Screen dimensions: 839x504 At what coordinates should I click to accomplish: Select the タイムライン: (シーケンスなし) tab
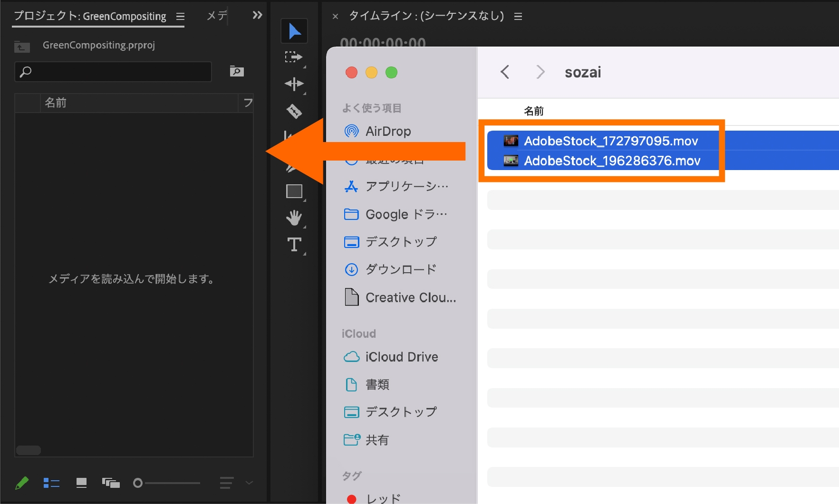pos(426,16)
